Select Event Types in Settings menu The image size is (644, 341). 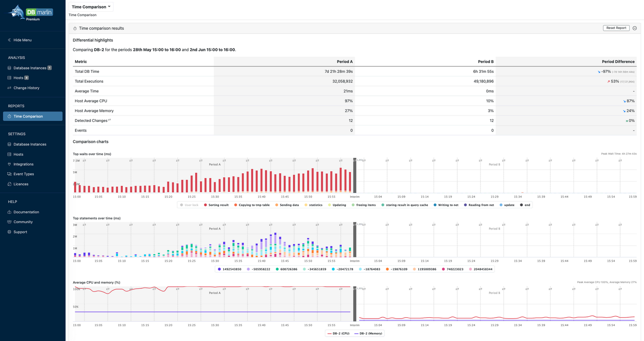pos(24,174)
